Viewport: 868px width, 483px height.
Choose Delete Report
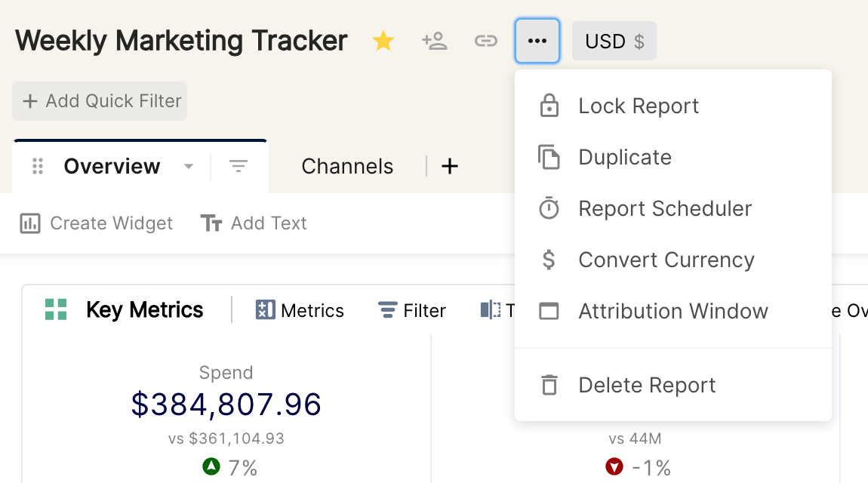point(673,385)
